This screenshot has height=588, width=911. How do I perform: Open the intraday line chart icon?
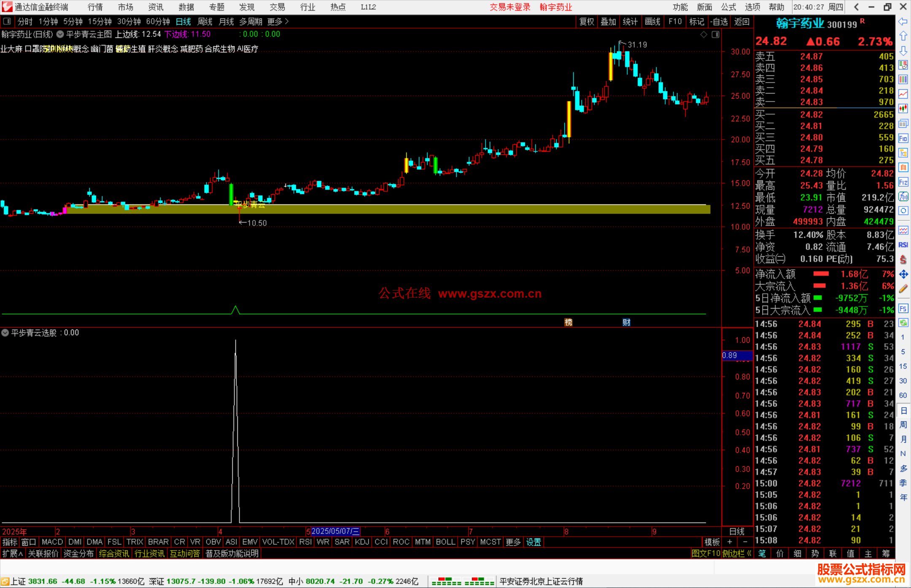[903, 94]
